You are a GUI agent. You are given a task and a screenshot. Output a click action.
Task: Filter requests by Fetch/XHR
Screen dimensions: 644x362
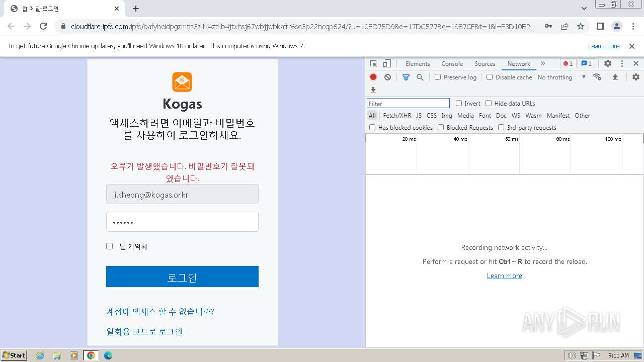coord(397,115)
